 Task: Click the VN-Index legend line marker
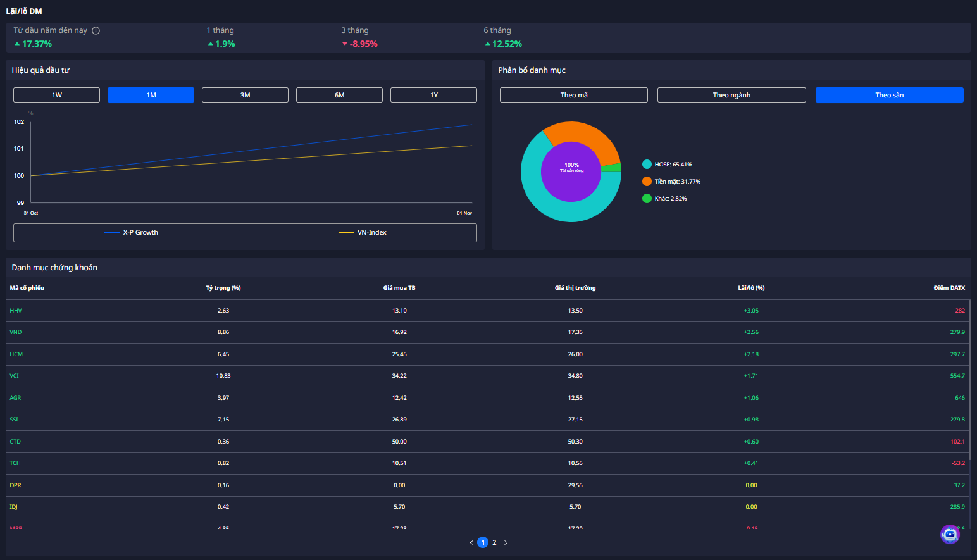(x=345, y=232)
